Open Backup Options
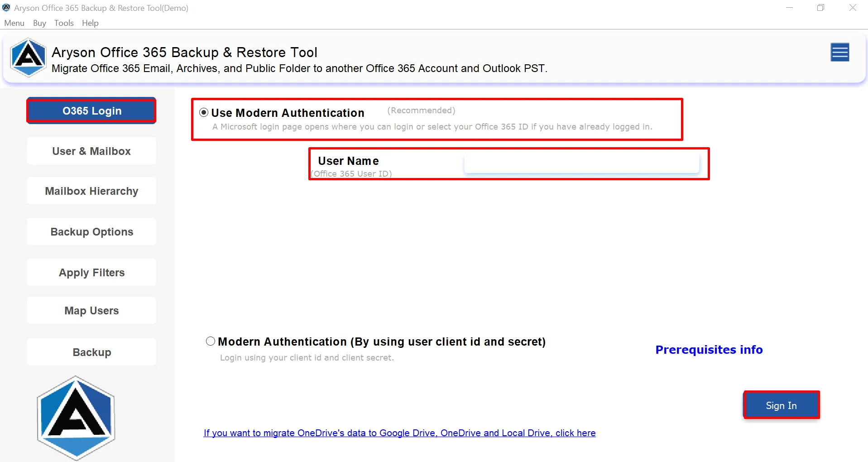Screen dimensions: 868x462 pyautogui.click(x=91, y=231)
